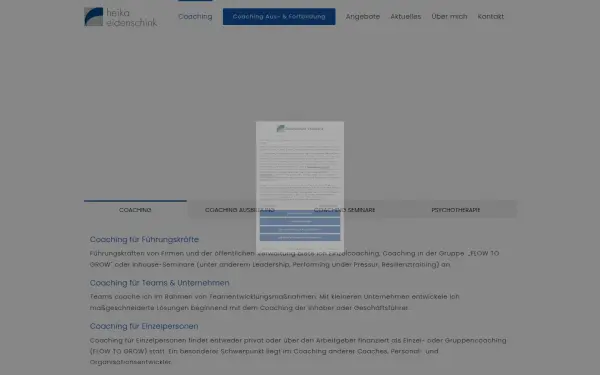Click the Heike Eidenschink logo
Image resolution: width=600 pixels, height=375 pixels.
click(x=121, y=17)
